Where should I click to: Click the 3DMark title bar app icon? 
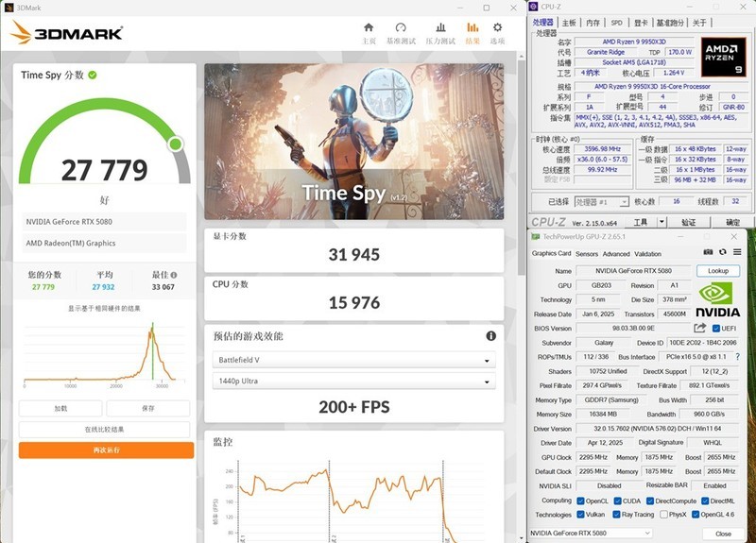point(9,8)
